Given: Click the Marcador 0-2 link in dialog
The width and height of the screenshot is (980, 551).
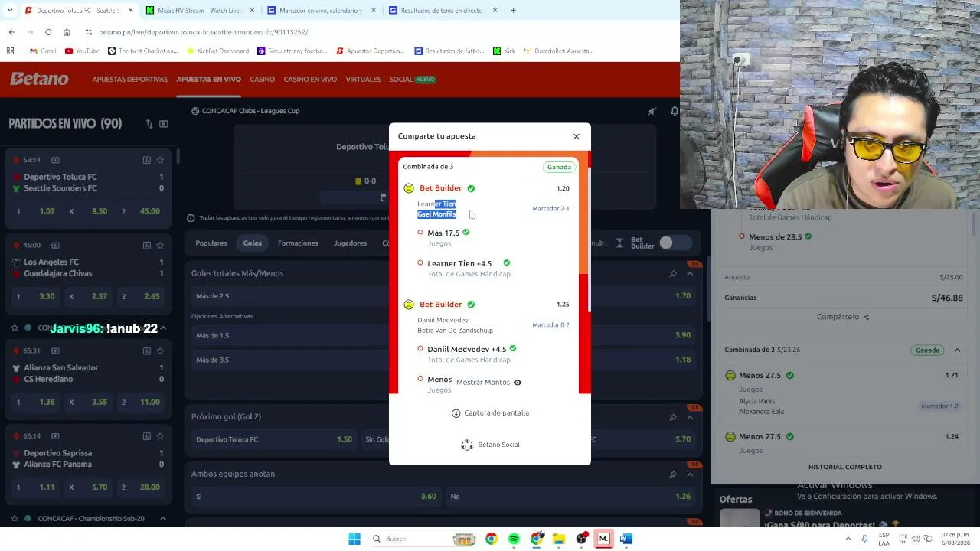Looking at the screenshot, I should pos(550,325).
